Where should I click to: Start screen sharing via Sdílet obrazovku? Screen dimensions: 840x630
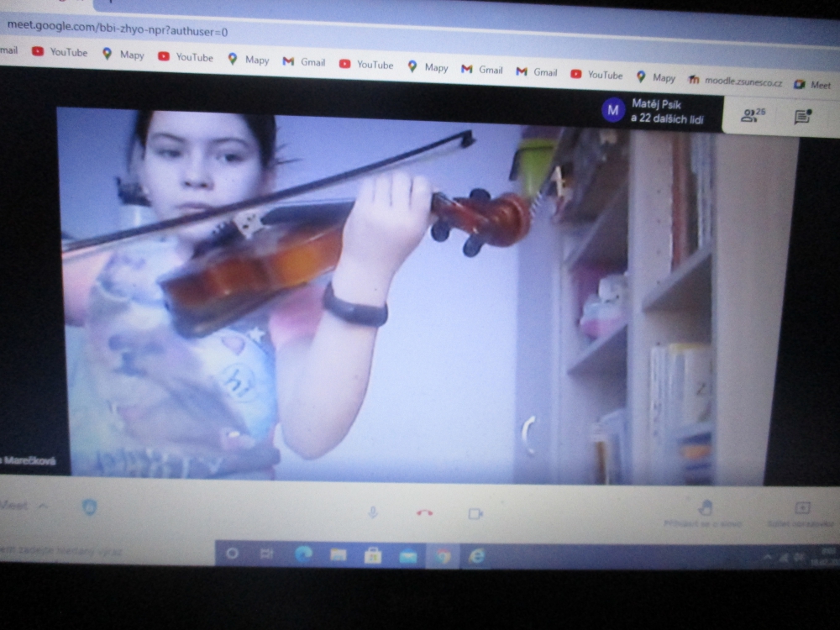(801, 514)
